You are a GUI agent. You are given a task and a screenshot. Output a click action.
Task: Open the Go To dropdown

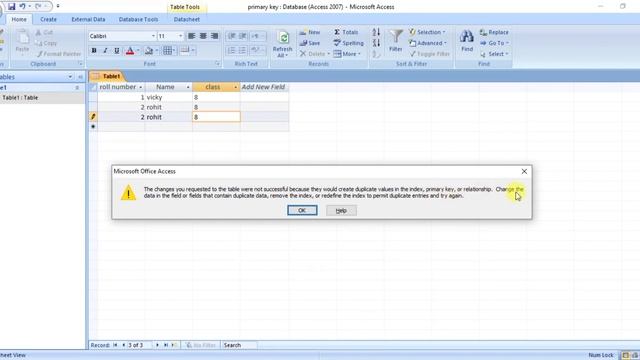pyautogui.click(x=494, y=43)
